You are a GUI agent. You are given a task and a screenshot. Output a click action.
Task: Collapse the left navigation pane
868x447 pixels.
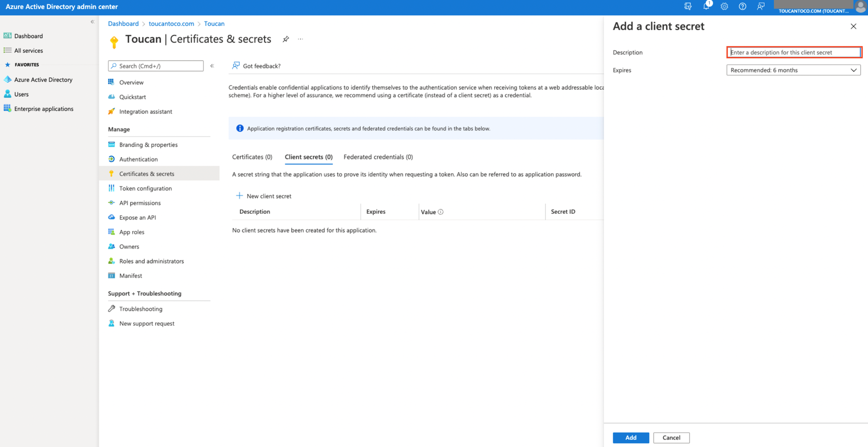92,22
